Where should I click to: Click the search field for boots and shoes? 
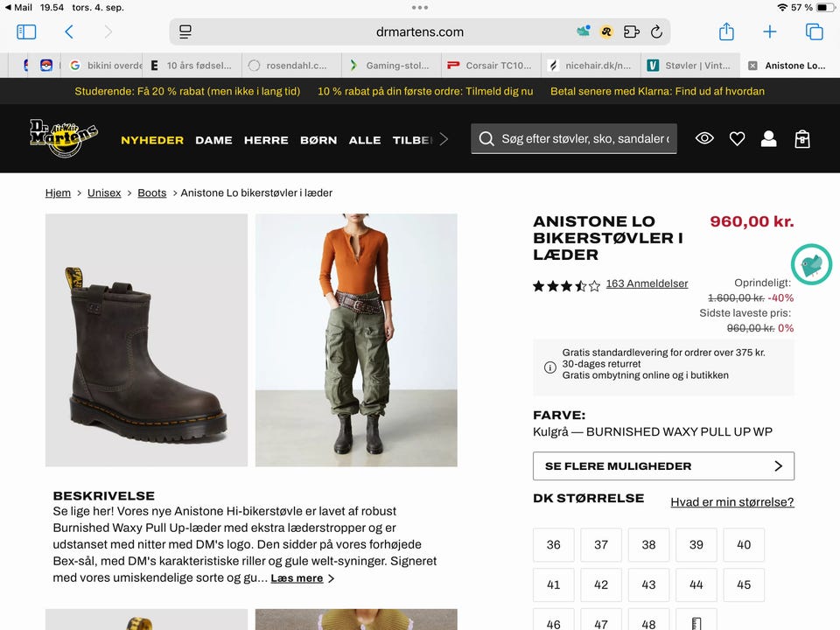[x=574, y=138]
